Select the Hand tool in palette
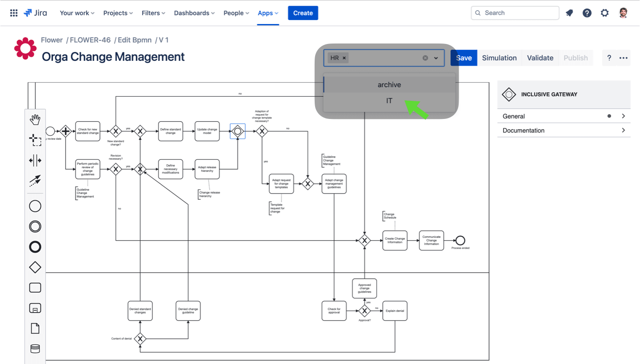640x364 pixels. [x=35, y=119]
